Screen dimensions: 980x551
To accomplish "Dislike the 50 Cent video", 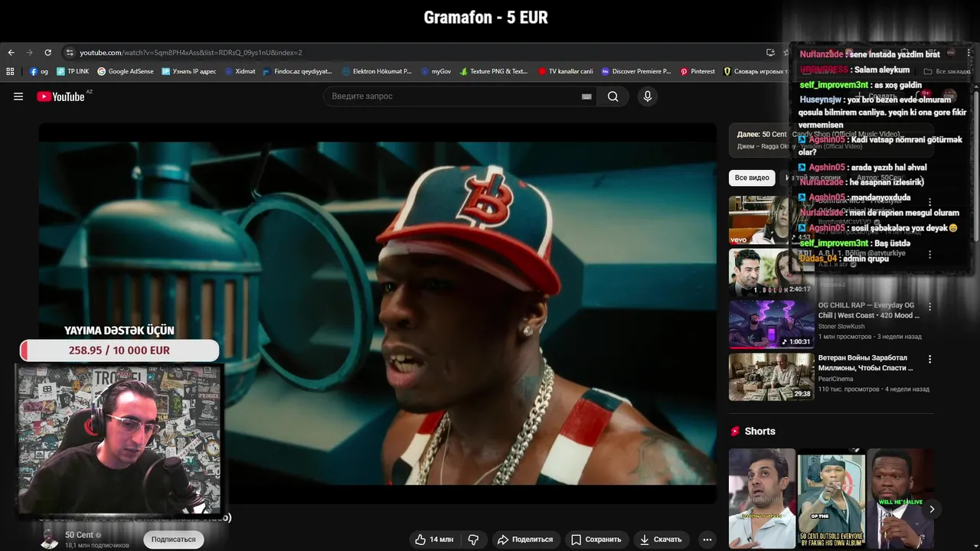I will 473,540.
